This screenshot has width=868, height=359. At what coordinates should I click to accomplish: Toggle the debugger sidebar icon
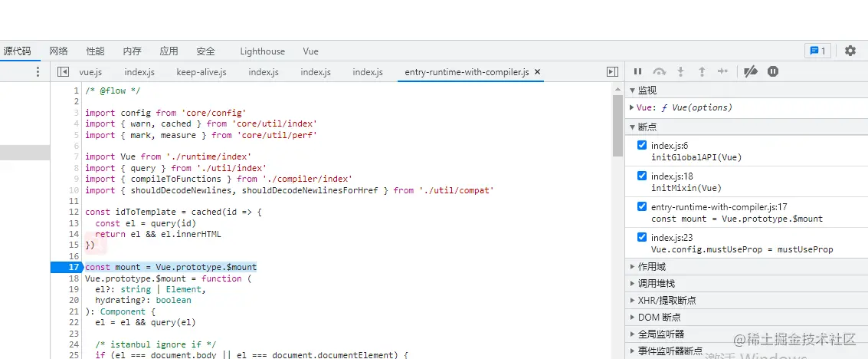click(x=612, y=72)
